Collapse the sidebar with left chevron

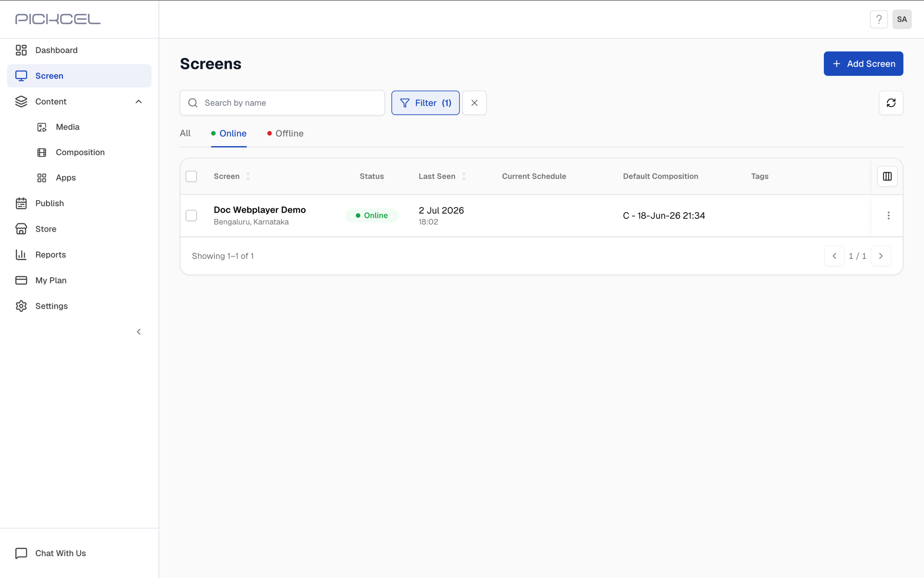click(x=139, y=332)
